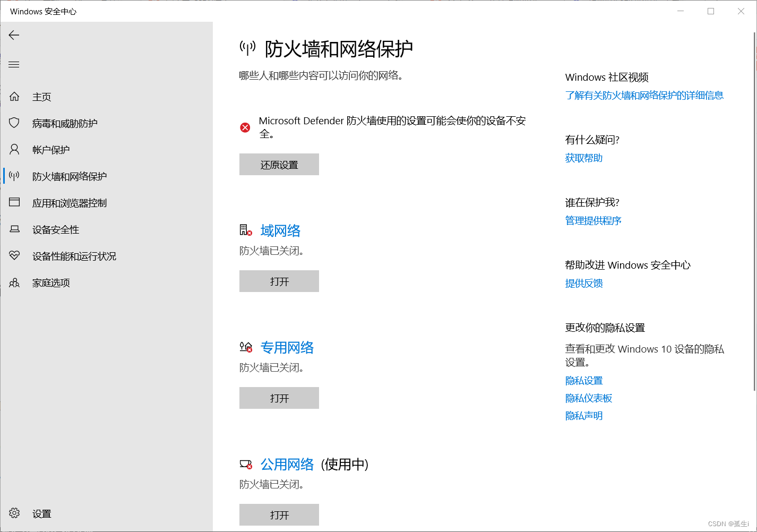
Task: Click 查看和更改 Windows 10 设备的隐私设置 text
Action: 644,355
